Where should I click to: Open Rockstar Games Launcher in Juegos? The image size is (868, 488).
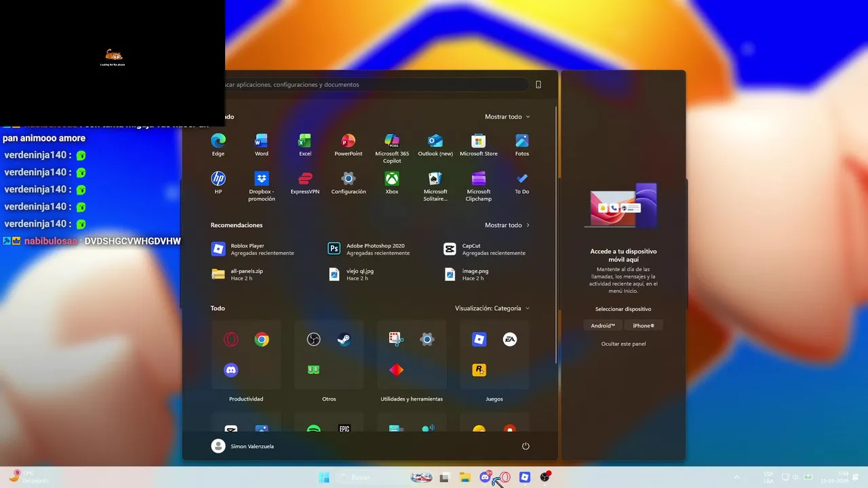tap(479, 370)
